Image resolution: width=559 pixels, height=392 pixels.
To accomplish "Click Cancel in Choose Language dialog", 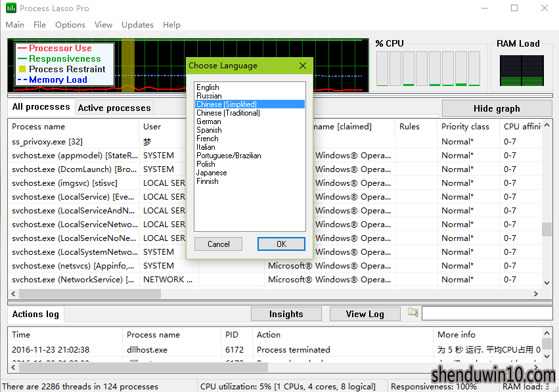I will click(x=219, y=244).
